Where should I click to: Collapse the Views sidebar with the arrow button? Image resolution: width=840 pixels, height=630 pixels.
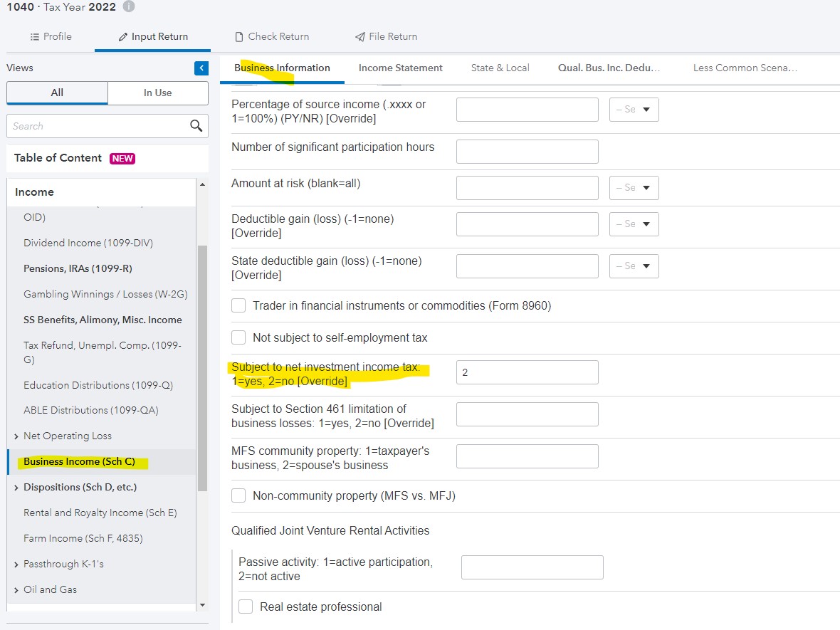point(201,68)
